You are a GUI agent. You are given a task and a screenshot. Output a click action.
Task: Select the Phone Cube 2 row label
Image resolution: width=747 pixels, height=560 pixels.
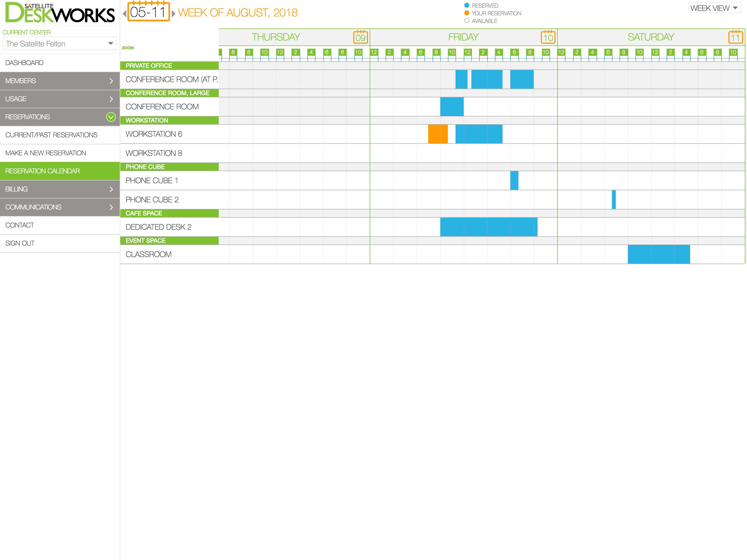152,200
